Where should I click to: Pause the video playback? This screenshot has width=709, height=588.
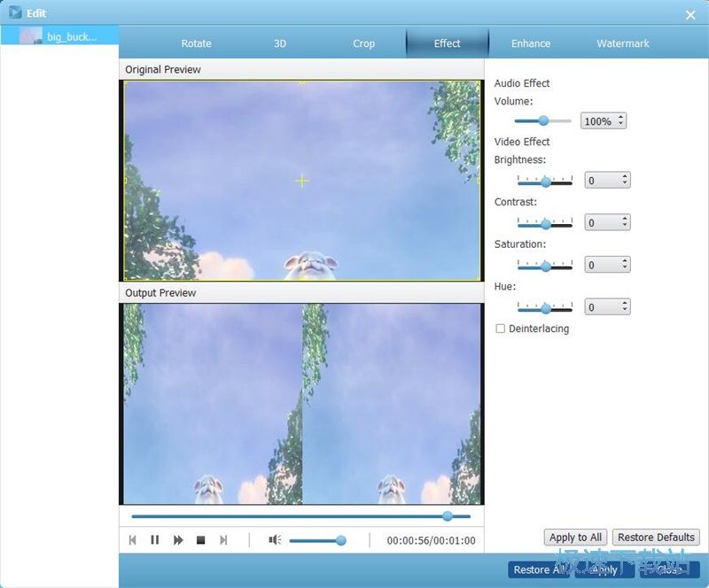pos(154,540)
